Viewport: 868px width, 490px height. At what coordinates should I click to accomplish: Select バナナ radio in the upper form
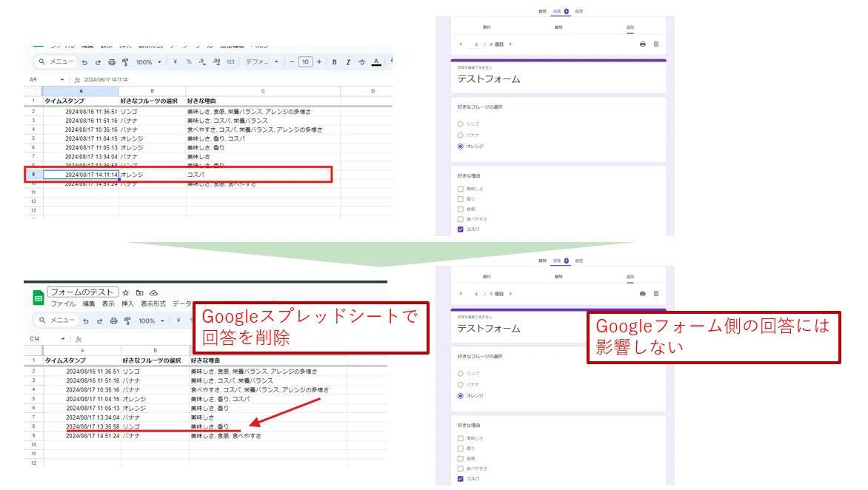pyautogui.click(x=460, y=135)
